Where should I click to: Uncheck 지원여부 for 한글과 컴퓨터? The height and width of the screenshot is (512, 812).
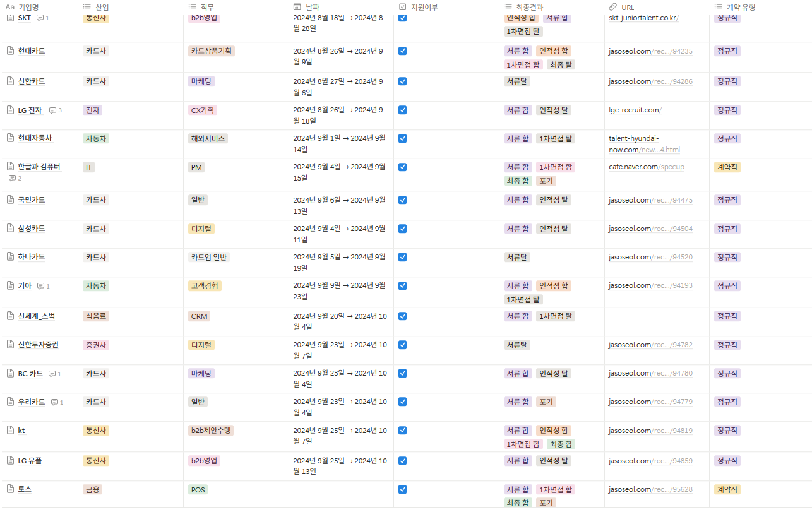pyautogui.click(x=402, y=167)
